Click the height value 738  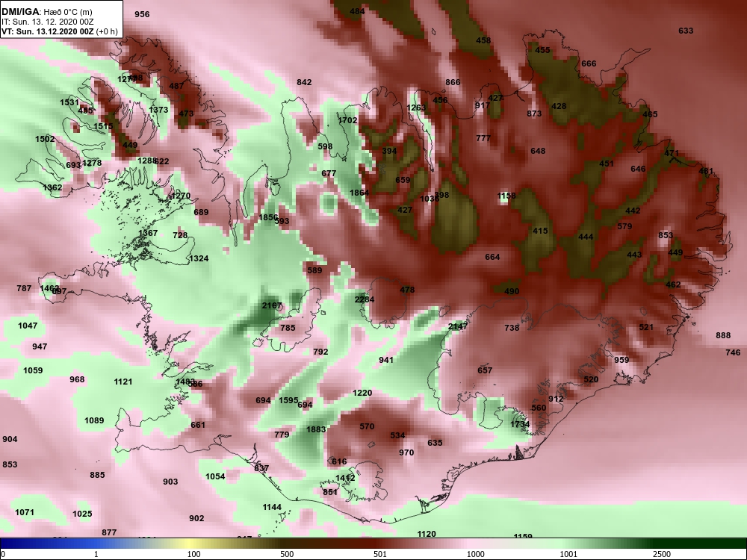coord(512,328)
